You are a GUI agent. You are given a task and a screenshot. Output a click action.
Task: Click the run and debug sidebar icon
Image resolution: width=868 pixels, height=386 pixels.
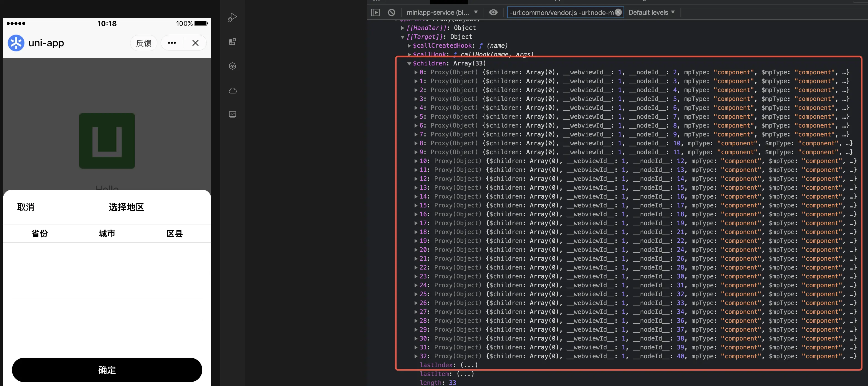tap(232, 17)
